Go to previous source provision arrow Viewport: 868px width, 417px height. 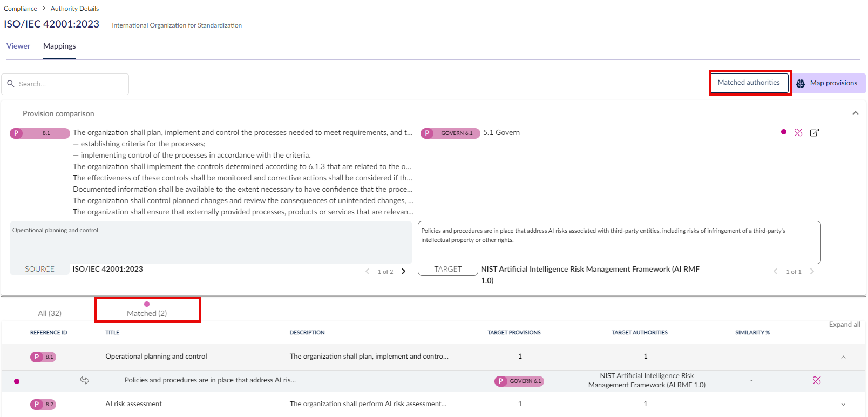368,271
